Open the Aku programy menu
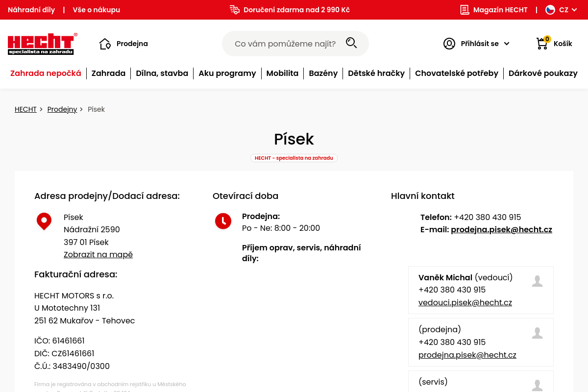 click(x=227, y=73)
